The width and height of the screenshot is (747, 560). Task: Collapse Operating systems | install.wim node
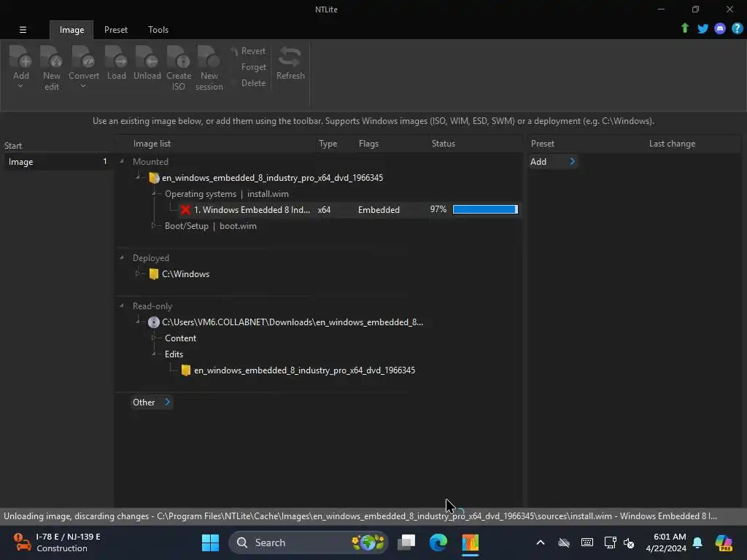pos(154,194)
